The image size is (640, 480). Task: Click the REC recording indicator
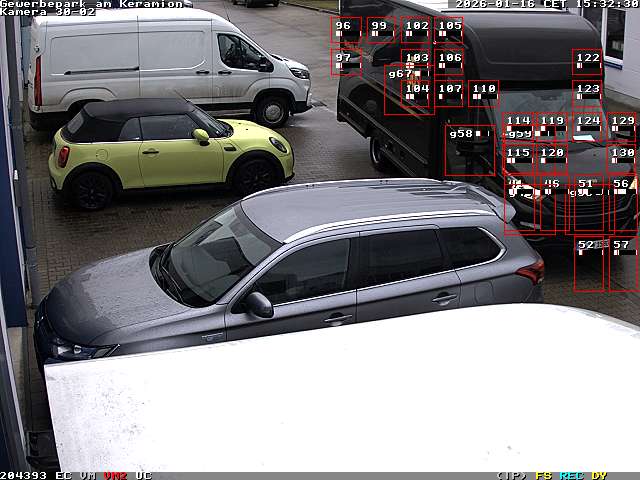click(572, 475)
